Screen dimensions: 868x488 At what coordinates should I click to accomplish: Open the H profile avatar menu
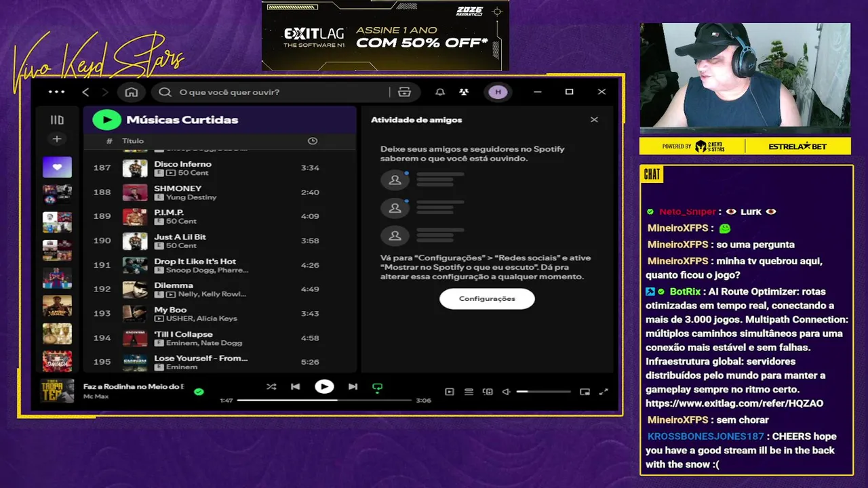tap(498, 92)
